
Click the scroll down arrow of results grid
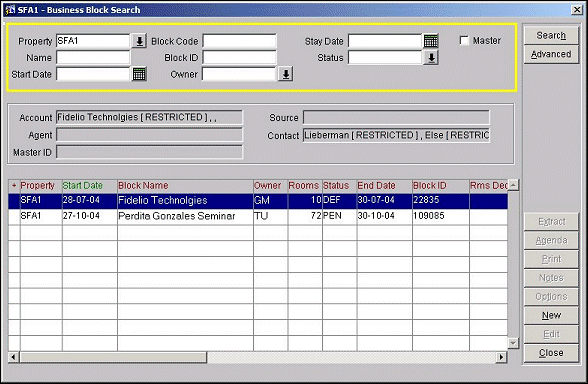tap(513, 343)
